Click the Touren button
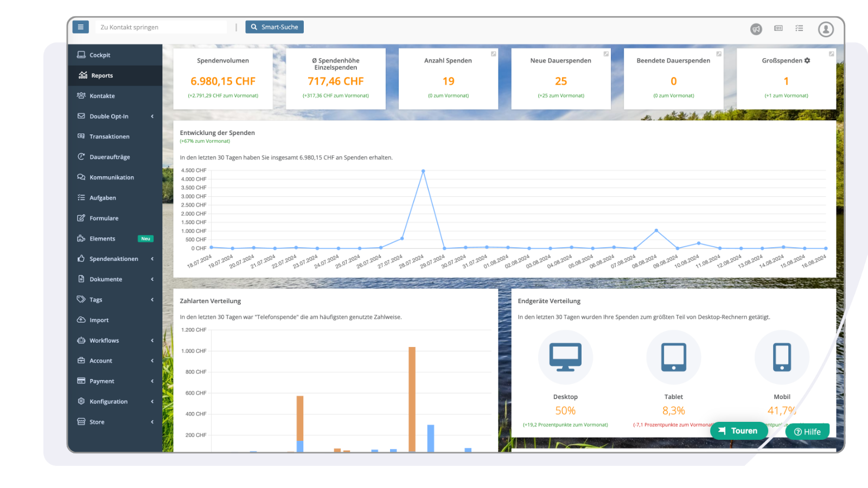Image resolution: width=868 pixels, height=488 pixels. 739,431
